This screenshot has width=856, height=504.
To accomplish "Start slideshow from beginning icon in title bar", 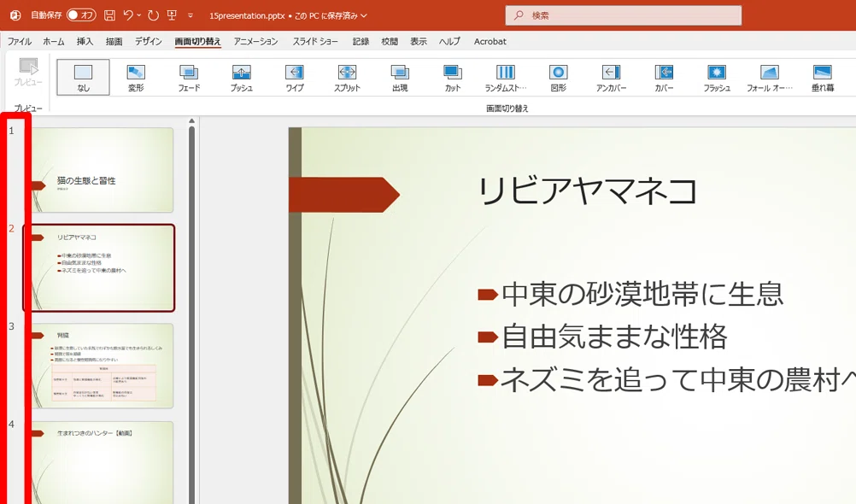I will coord(172,15).
